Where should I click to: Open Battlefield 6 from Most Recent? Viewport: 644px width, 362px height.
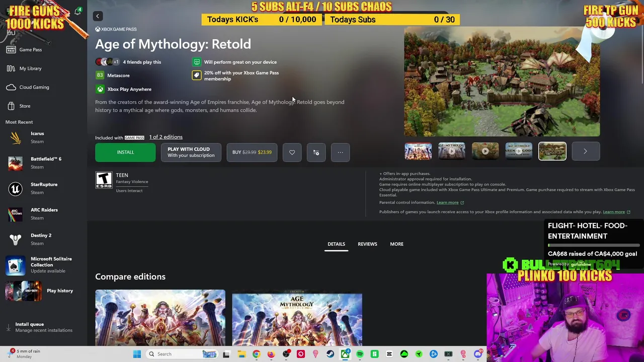click(44, 163)
